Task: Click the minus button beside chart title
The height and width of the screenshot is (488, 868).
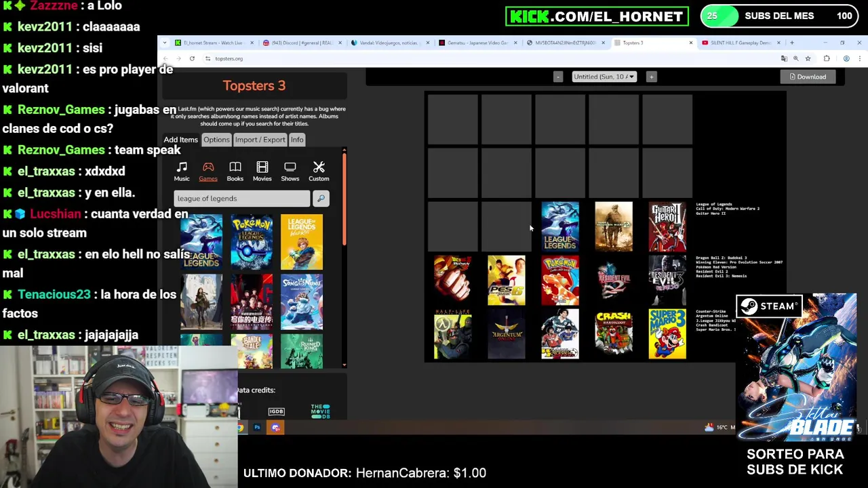Action: click(558, 77)
